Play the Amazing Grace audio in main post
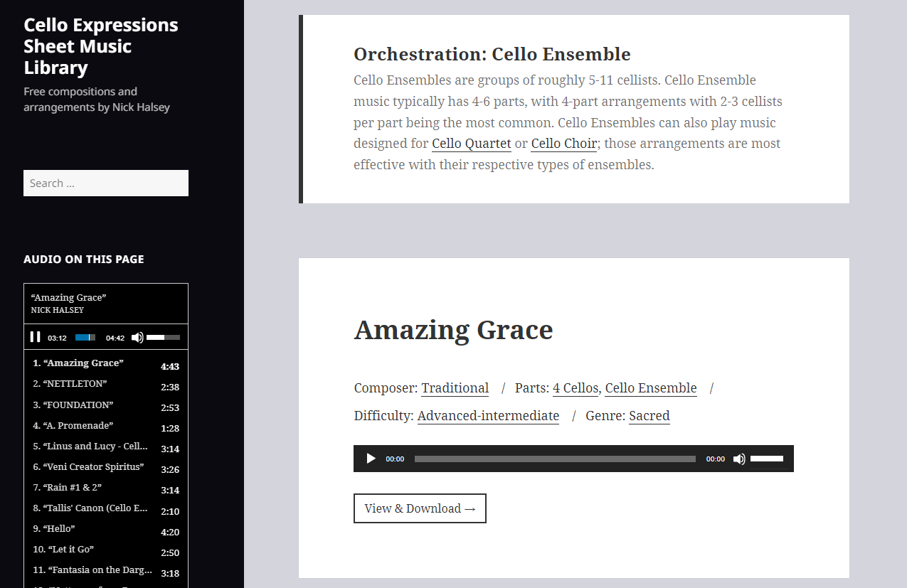907x588 pixels. (x=371, y=459)
